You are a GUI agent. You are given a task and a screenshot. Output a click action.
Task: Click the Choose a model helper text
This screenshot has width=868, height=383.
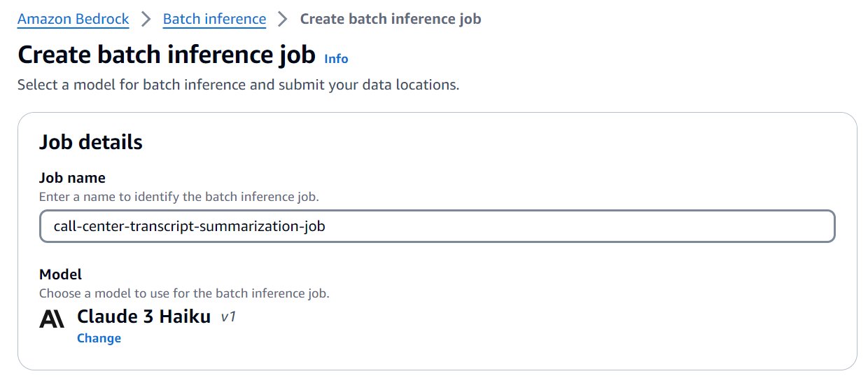183,293
